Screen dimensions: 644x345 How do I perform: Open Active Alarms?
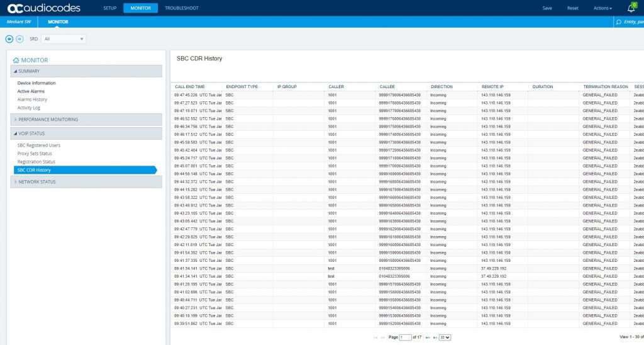31,91
